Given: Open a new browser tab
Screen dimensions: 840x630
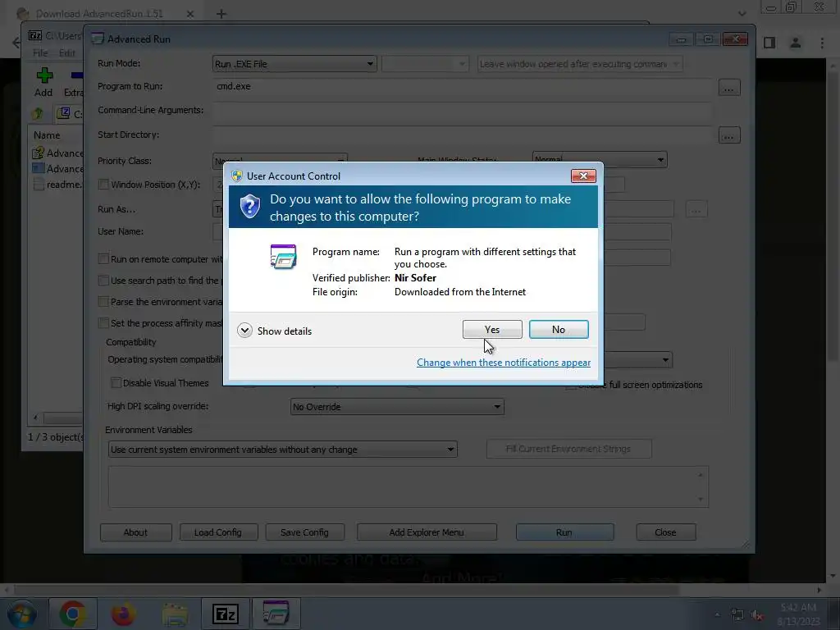Looking at the screenshot, I should click(221, 14).
